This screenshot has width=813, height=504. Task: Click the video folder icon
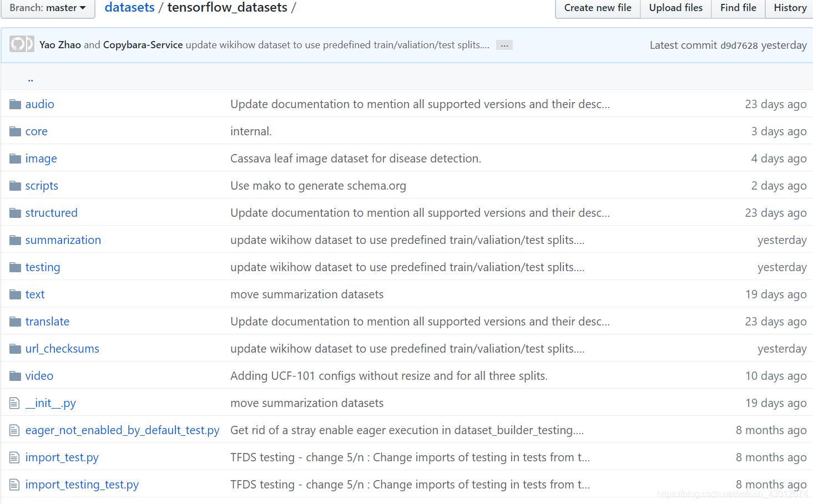[15, 376]
